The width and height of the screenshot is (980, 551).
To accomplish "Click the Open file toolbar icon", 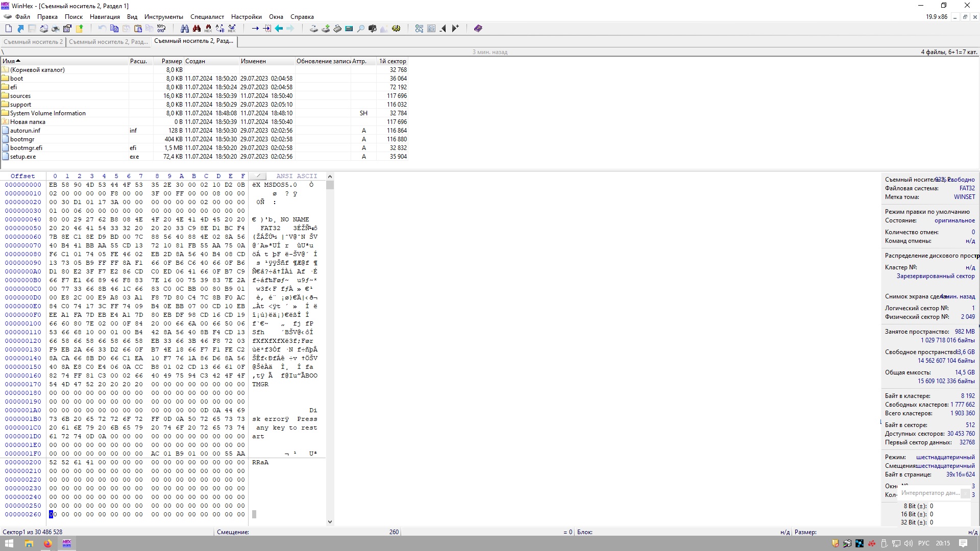I will [x=20, y=29].
